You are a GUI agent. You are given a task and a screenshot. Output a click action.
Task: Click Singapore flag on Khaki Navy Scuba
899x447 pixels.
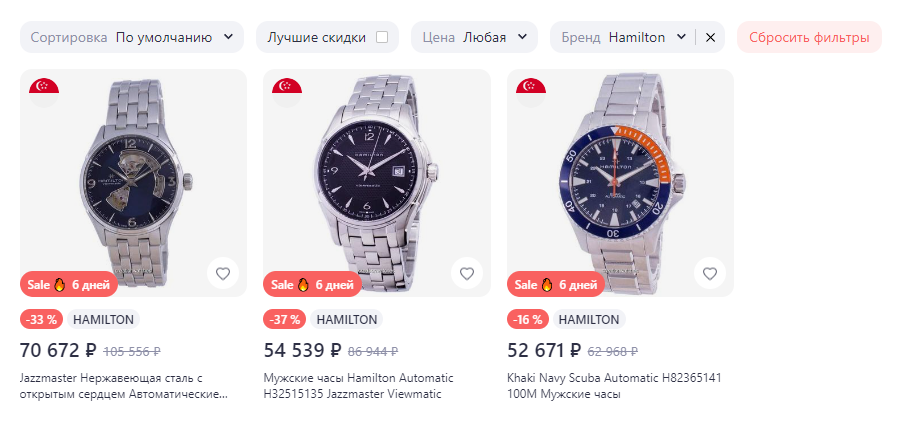[531, 90]
